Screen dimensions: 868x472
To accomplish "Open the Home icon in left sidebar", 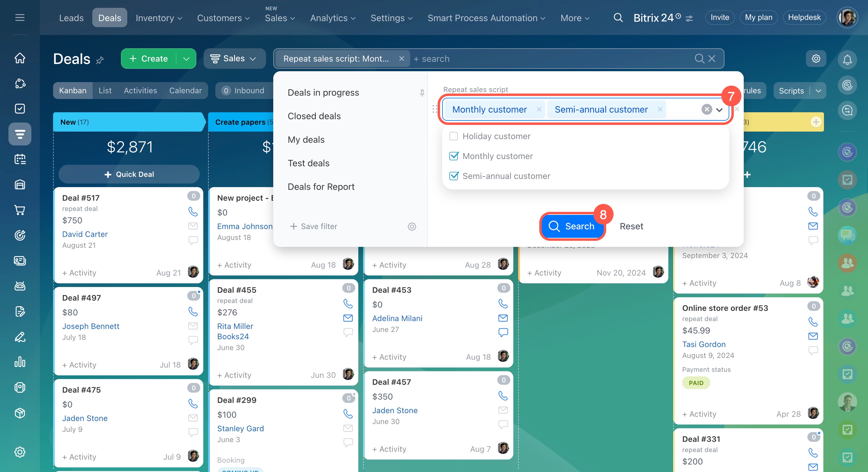I will (x=20, y=58).
